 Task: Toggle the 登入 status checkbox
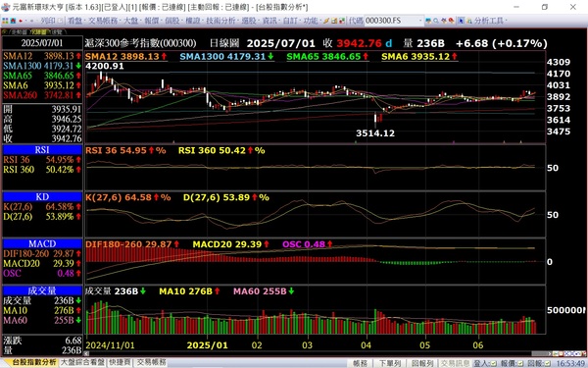coord(493,363)
